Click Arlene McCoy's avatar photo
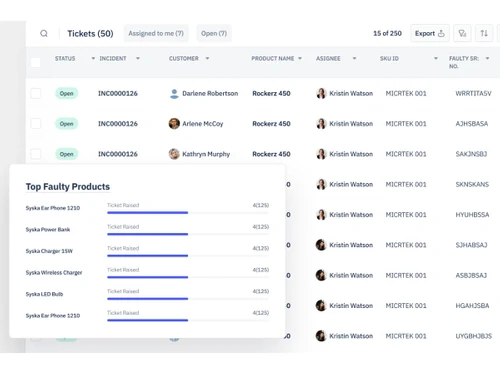Screen dimensions: 500x375 [174, 124]
